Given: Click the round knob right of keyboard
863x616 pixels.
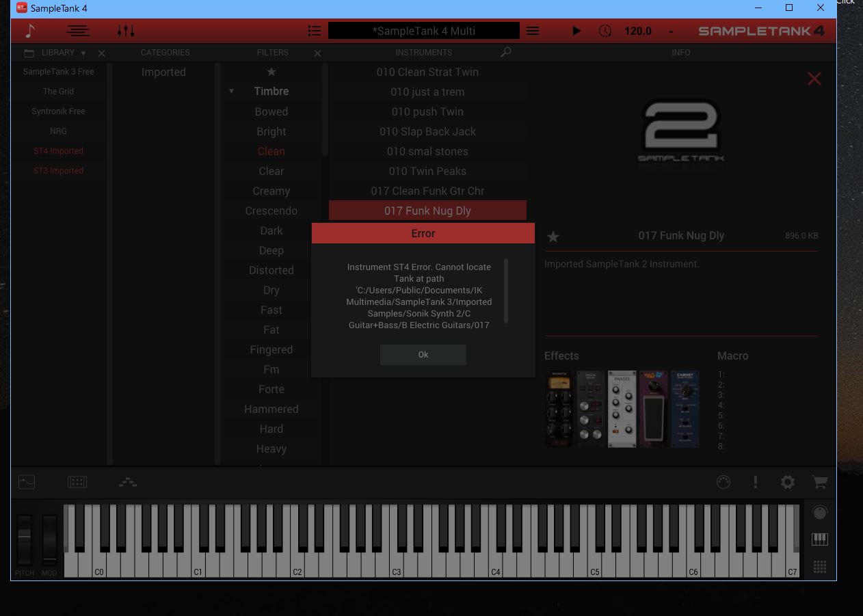Looking at the screenshot, I should pyautogui.click(x=820, y=513).
